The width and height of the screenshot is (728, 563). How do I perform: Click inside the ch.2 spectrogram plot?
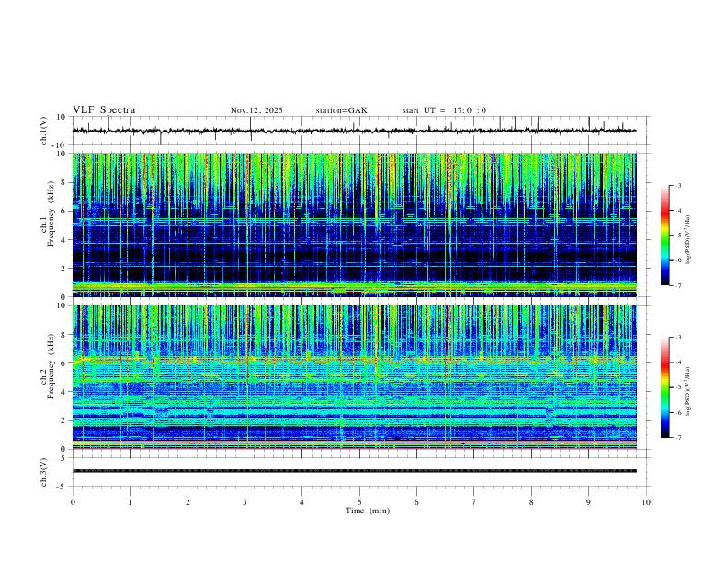click(x=354, y=377)
